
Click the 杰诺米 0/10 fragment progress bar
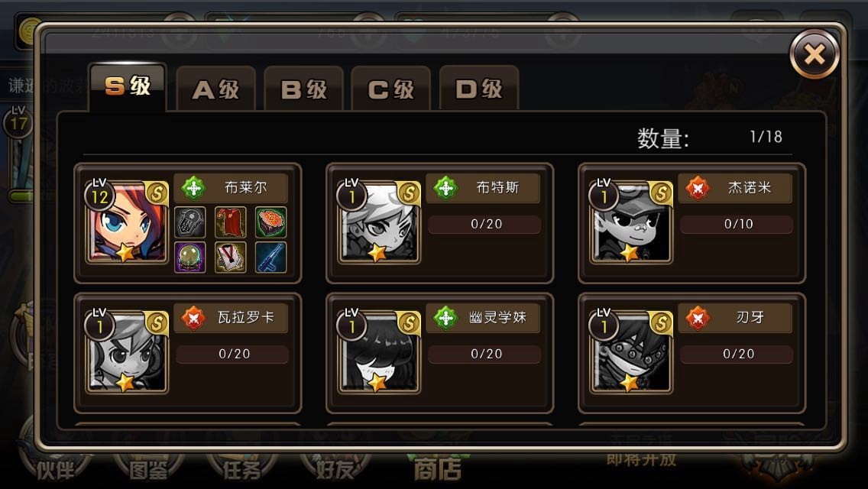(x=737, y=225)
